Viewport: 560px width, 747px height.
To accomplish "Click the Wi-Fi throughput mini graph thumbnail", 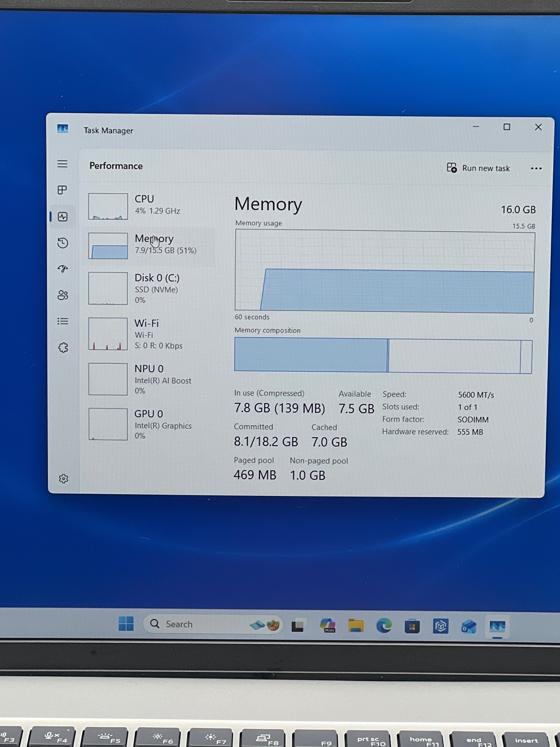I will tap(108, 334).
